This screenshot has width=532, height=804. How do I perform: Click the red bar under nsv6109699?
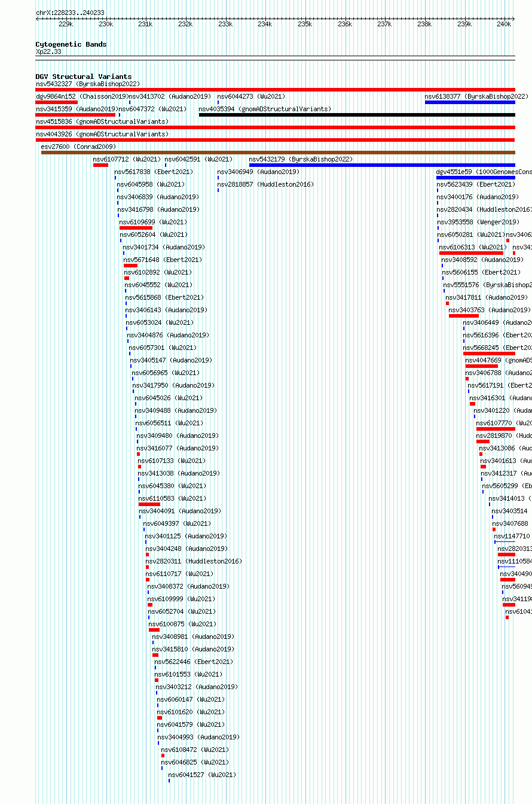[x=136, y=228]
